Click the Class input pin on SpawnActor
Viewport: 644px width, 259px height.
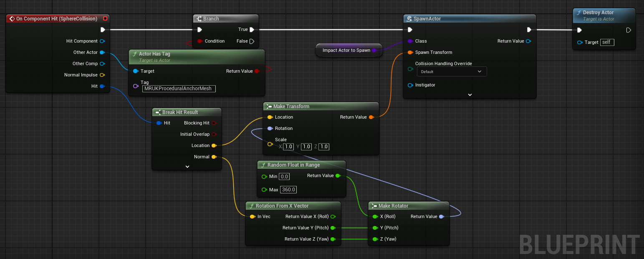(410, 41)
